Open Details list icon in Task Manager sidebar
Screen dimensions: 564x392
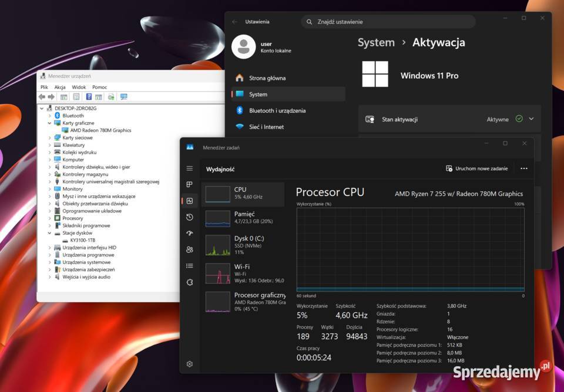(x=190, y=266)
